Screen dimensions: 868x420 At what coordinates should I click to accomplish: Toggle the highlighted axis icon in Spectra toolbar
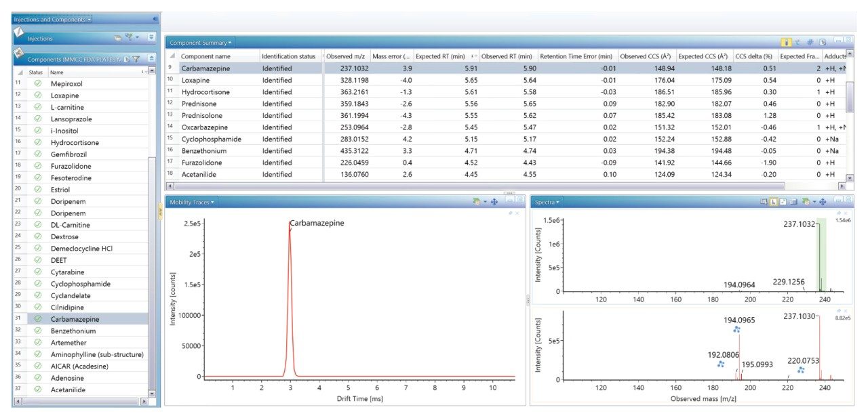774,202
